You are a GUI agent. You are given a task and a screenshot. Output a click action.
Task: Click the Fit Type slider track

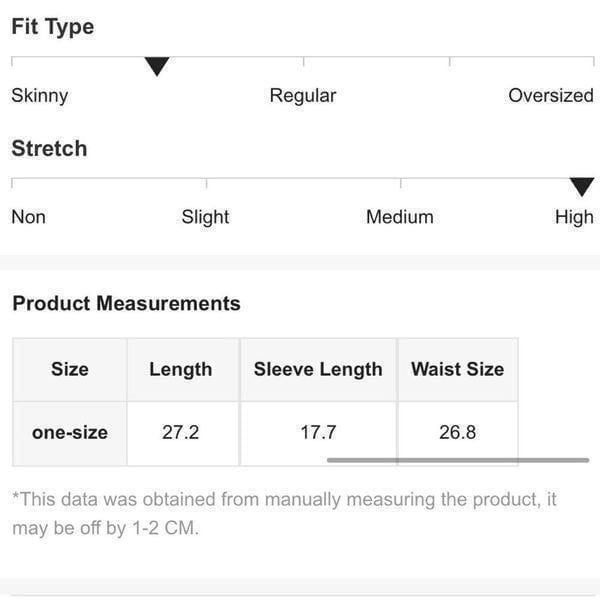point(303,60)
